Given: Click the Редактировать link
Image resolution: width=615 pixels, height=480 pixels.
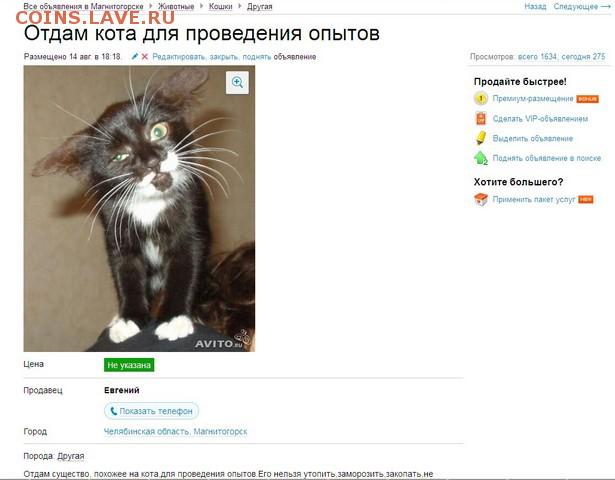Looking at the screenshot, I should pos(178,57).
